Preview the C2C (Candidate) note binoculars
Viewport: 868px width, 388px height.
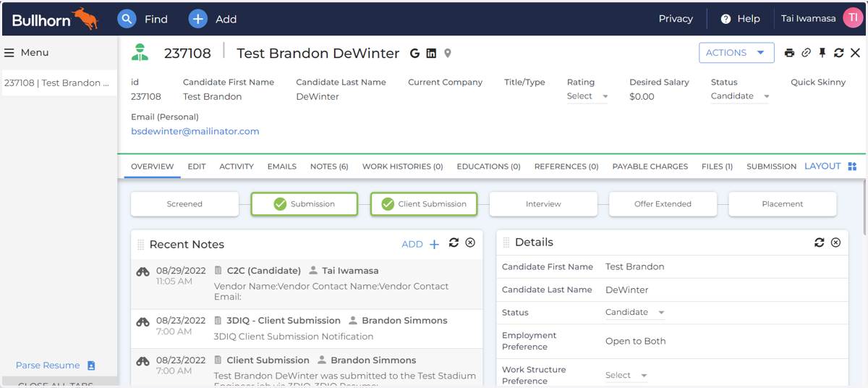pos(143,271)
